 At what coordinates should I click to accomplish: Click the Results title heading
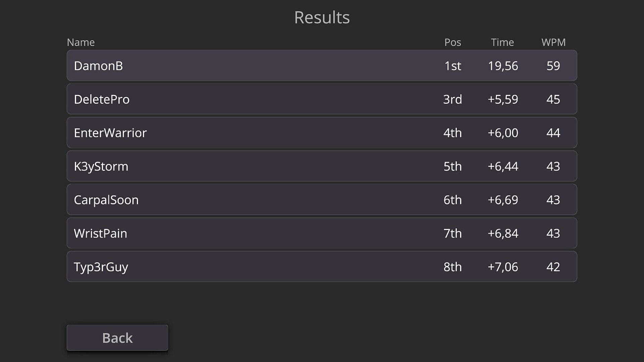(x=322, y=17)
